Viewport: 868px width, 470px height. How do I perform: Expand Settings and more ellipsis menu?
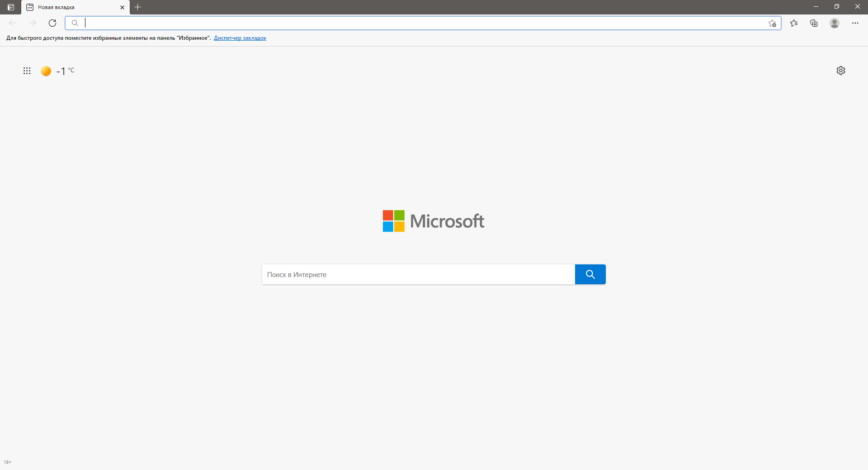[855, 23]
